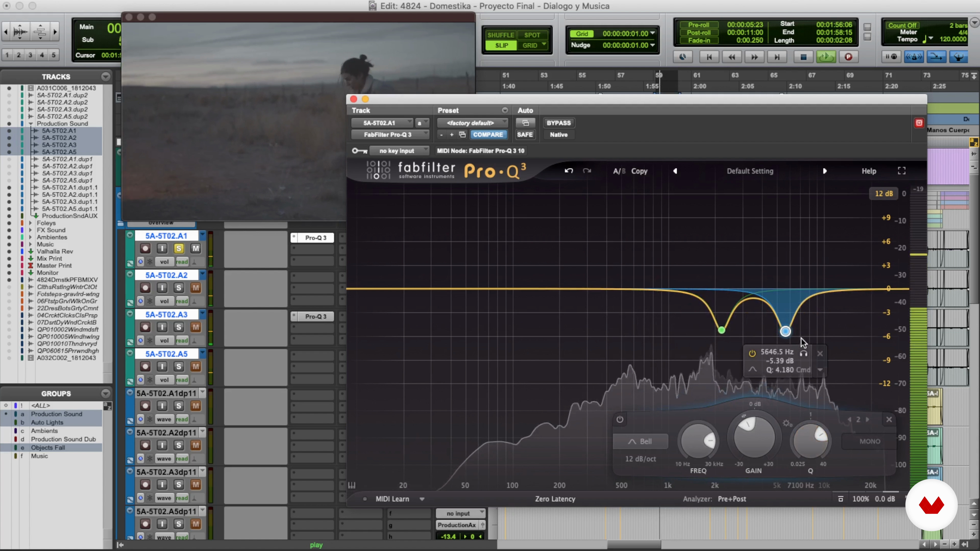This screenshot has height=551, width=980.
Task: Delete band via X in band popup
Action: coord(820,354)
